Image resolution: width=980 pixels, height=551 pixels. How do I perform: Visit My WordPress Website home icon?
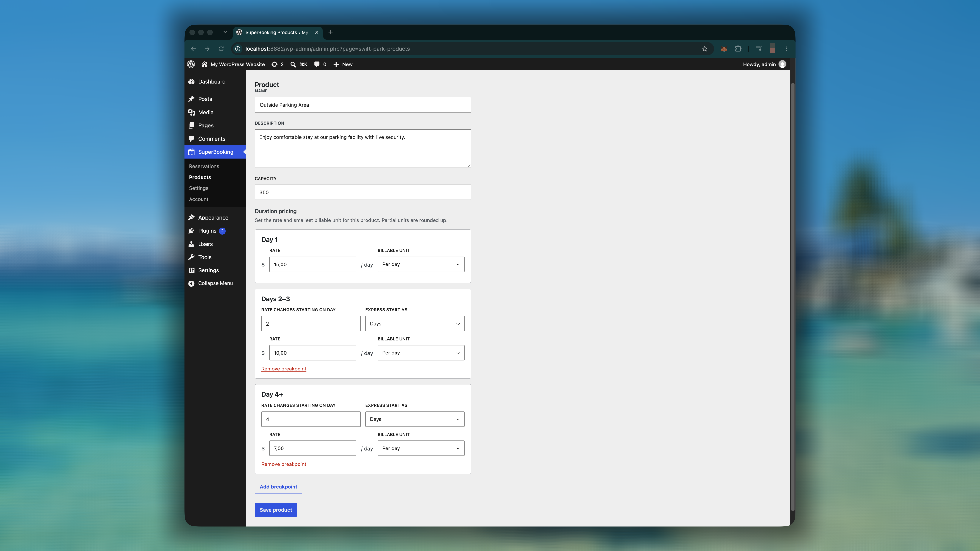click(204, 64)
